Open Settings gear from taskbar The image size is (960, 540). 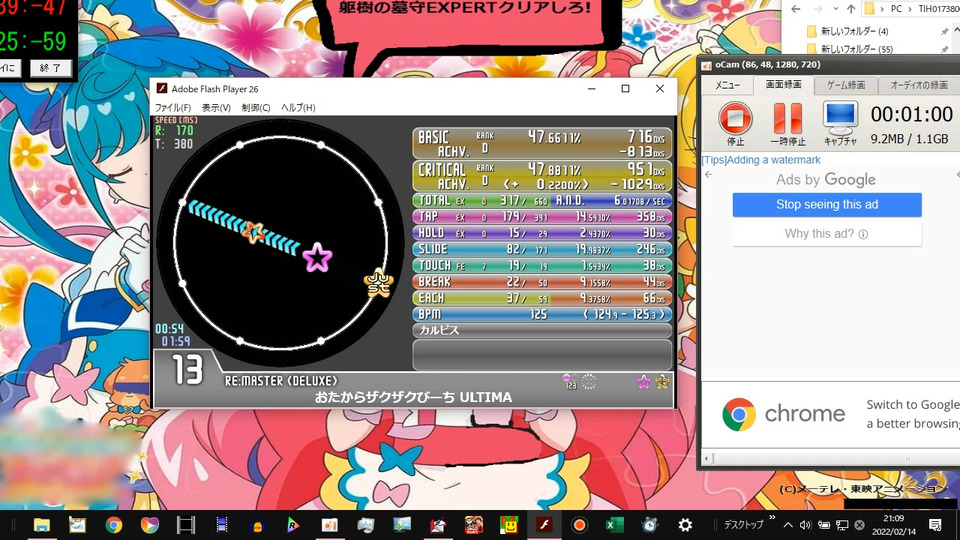tap(685, 525)
